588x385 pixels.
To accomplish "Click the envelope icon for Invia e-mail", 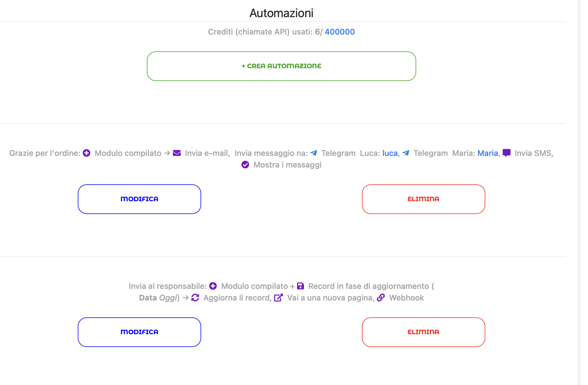I will [177, 153].
